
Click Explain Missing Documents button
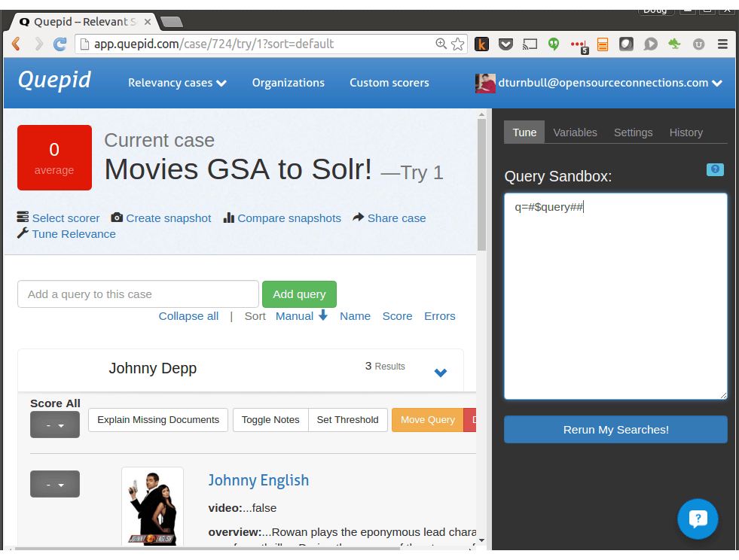tap(158, 420)
